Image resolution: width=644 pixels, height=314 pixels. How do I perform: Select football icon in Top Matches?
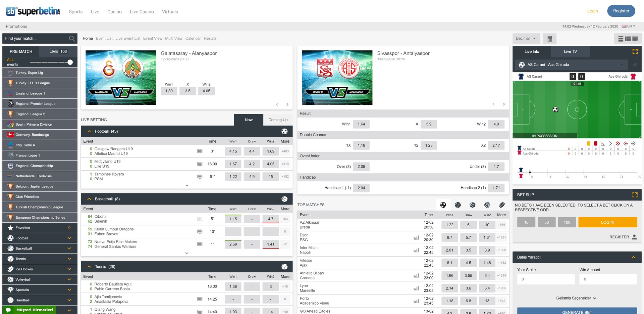[x=443, y=205]
